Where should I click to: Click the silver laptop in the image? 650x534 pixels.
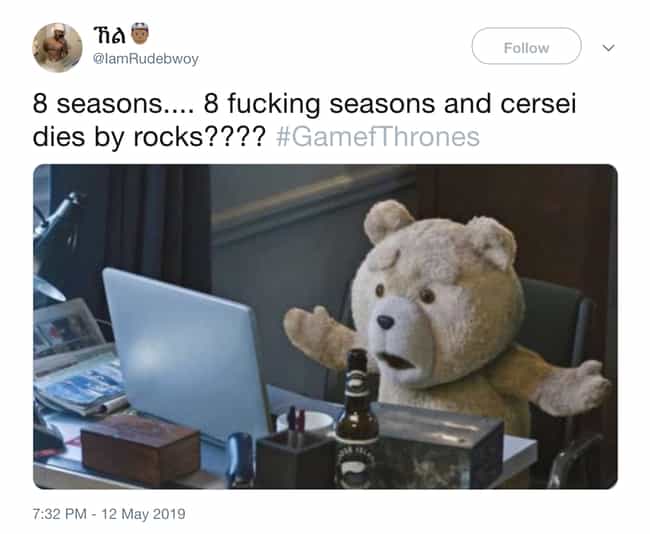[187, 354]
